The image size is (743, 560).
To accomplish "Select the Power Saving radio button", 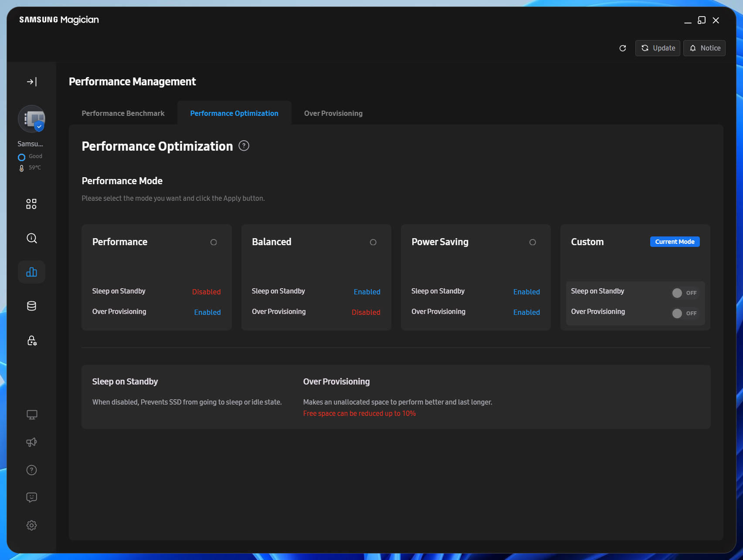I will pos(533,242).
